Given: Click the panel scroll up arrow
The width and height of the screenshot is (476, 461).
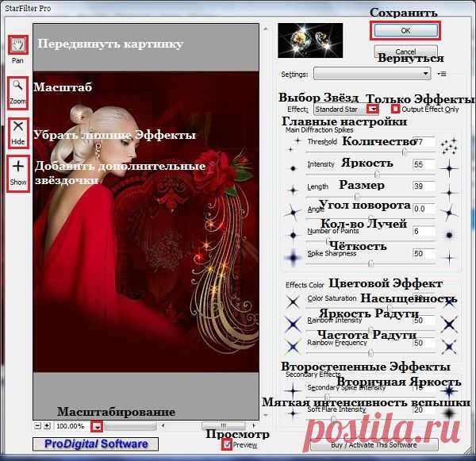Looking at the screenshot, I should click(266, 29).
